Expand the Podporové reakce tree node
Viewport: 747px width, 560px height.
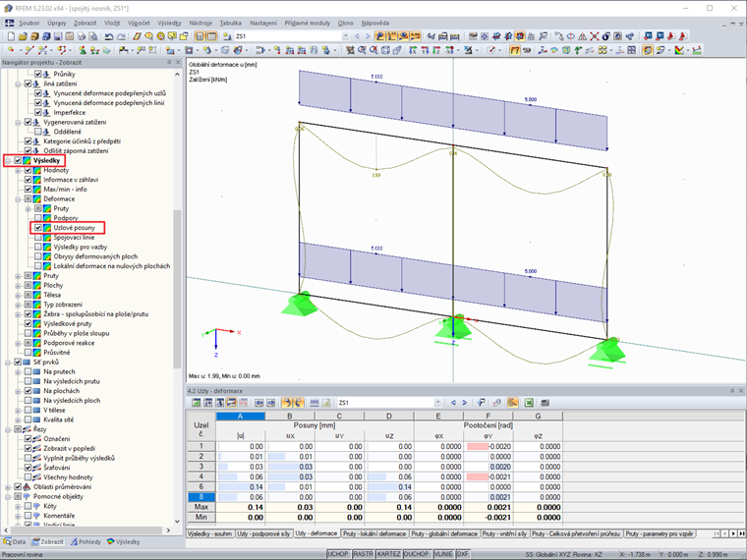(x=18, y=343)
